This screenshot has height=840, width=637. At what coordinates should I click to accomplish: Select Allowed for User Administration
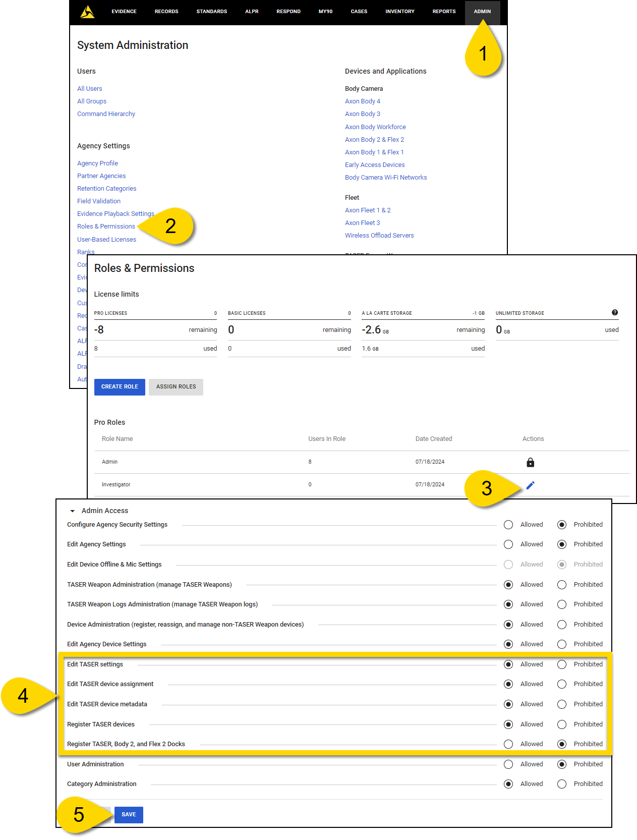[x=508, y=764]
